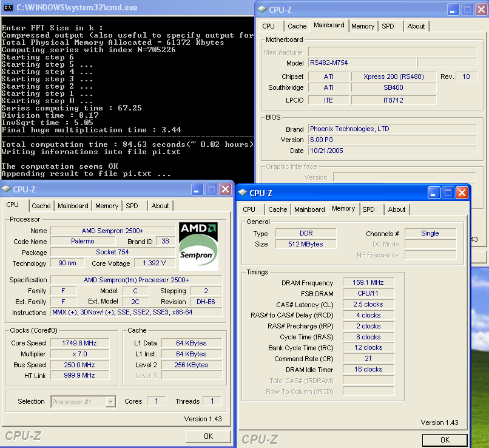Click the 999.9 MHz HT Link value
The height and width of the screenshot is (448, 489).
[x=79, y=375]
